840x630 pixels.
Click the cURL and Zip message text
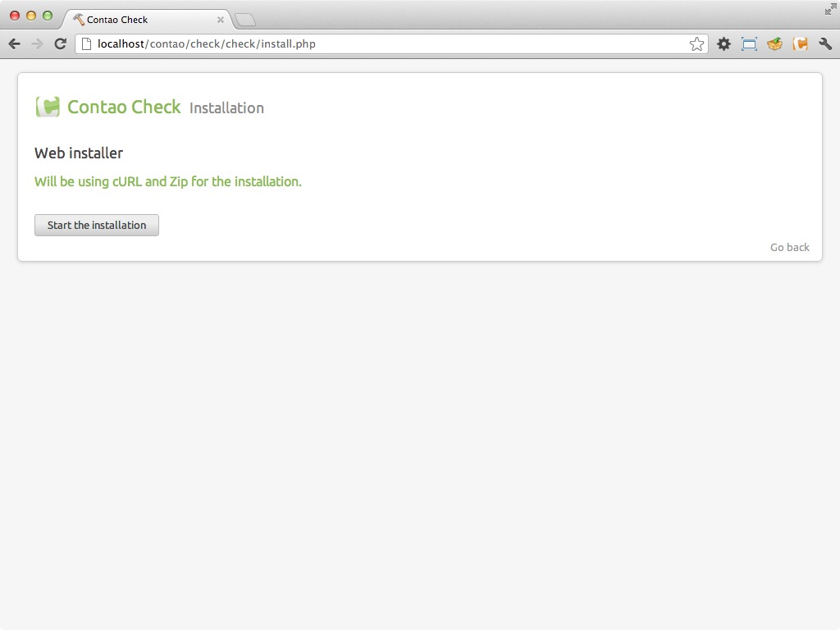167,181
